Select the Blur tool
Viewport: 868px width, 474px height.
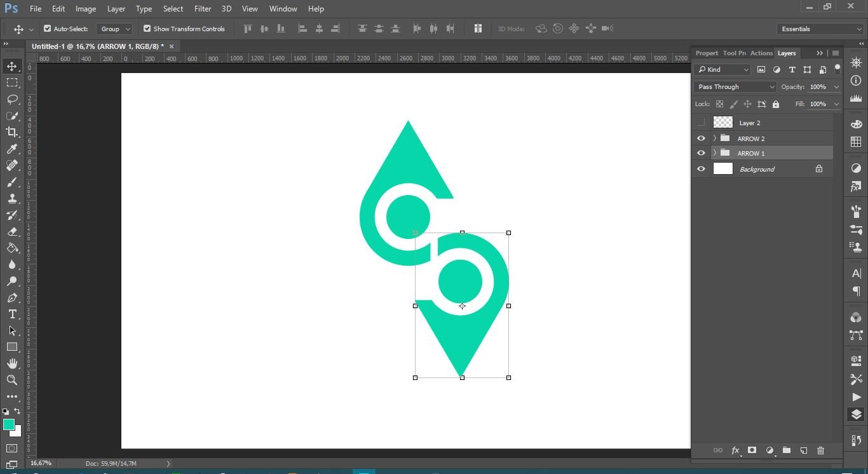pos(12,265)
